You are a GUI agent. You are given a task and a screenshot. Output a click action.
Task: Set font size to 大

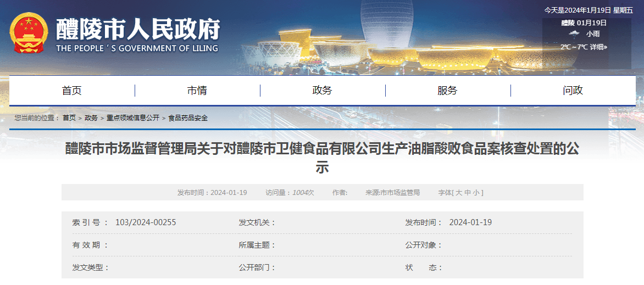[459, 193]
